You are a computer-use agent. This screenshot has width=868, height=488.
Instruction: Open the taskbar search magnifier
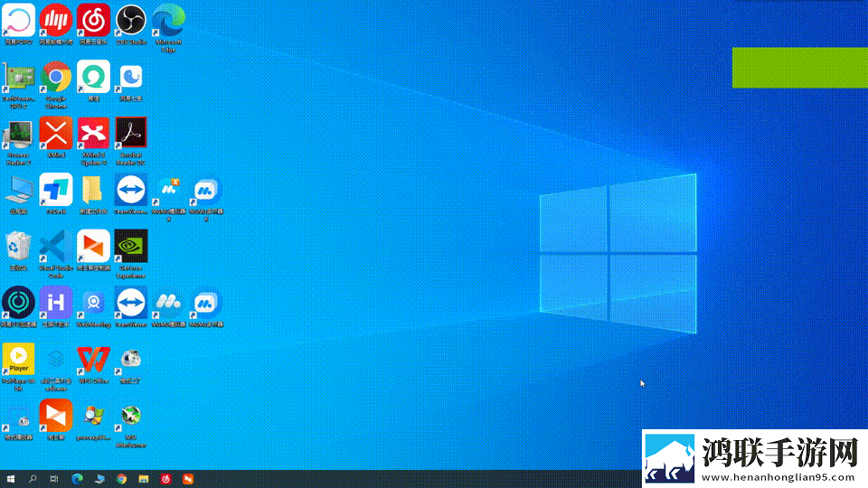[33, 479]
